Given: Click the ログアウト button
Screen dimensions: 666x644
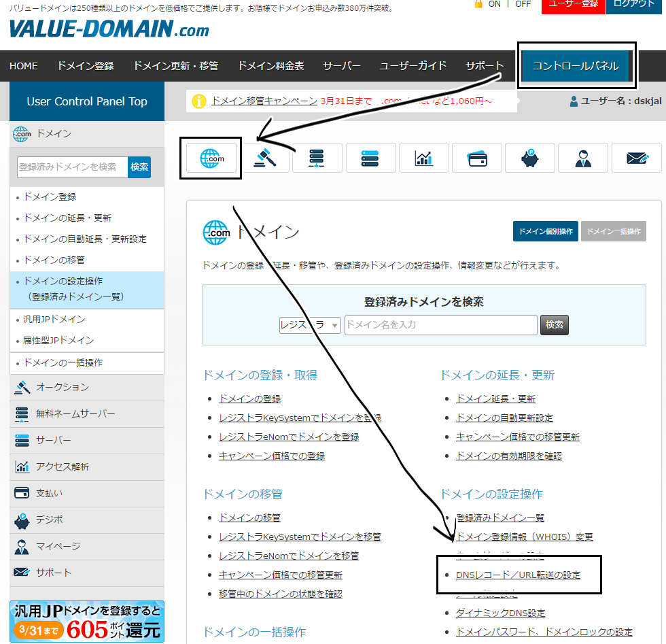Looking at the screenshot, I should pos(634,6).
